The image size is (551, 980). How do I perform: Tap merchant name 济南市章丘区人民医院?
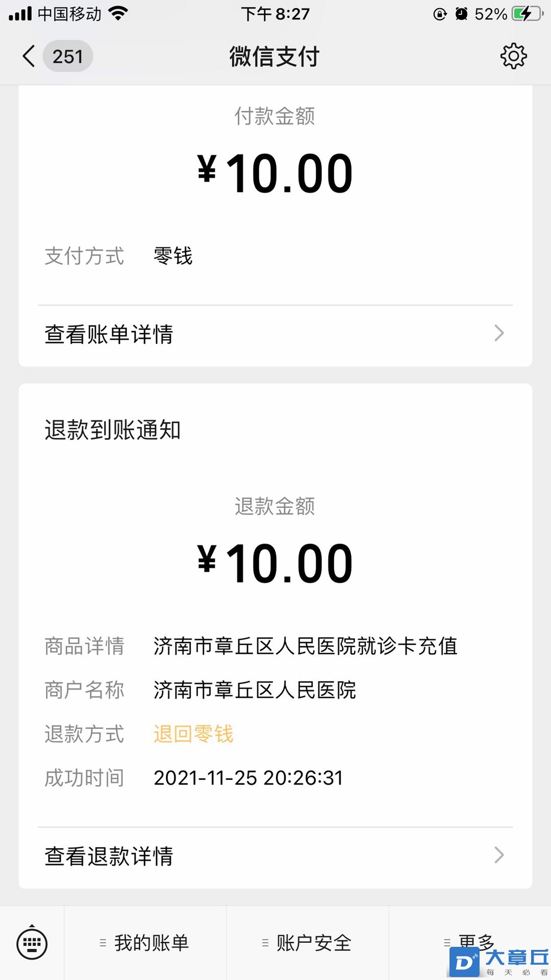coord(255,690)
